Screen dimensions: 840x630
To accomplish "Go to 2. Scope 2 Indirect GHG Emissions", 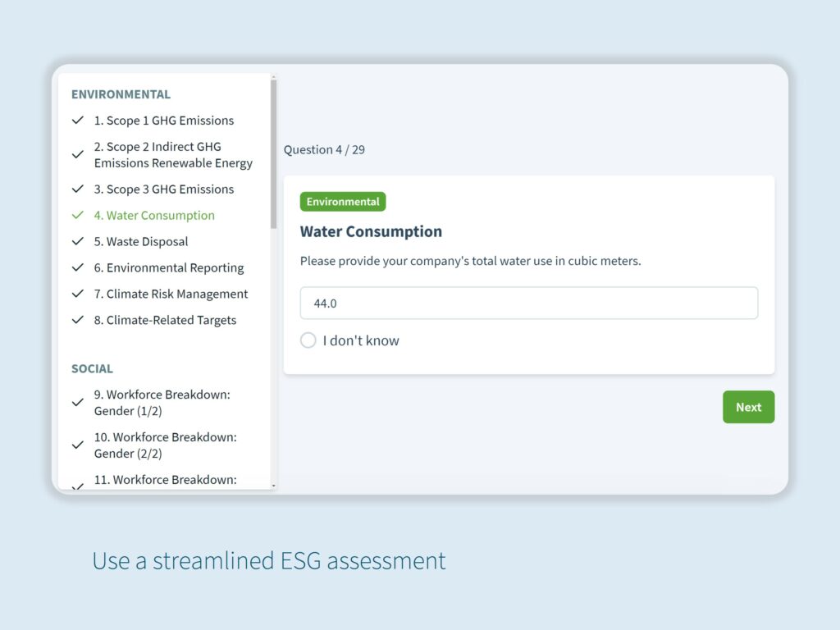I will click(172, 155).
